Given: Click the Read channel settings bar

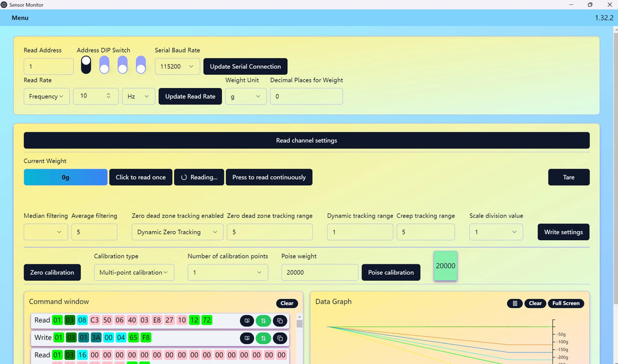Looking at the screenshot, I should [307, 141].
